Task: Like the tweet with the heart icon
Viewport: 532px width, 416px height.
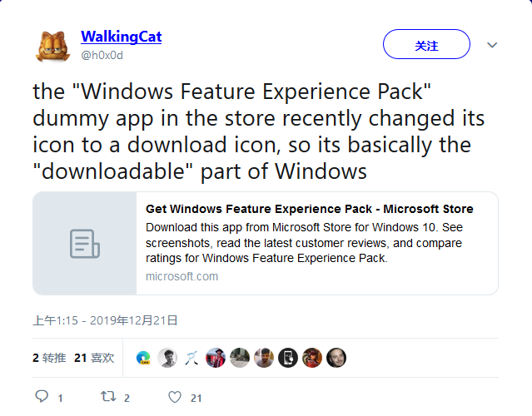Action: (172, 397)
